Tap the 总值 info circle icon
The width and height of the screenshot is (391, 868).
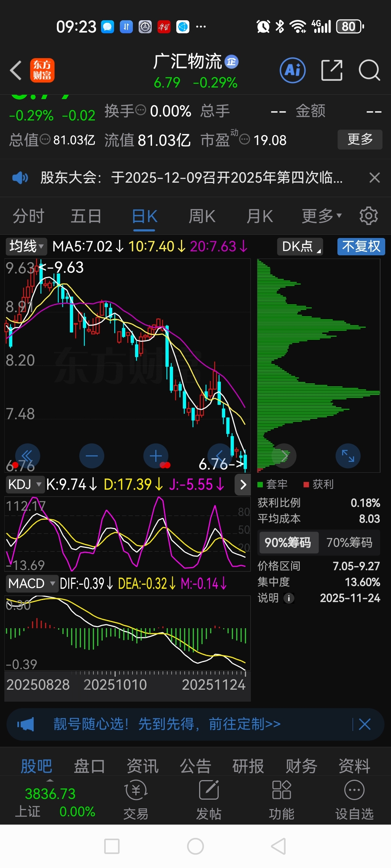45,139
